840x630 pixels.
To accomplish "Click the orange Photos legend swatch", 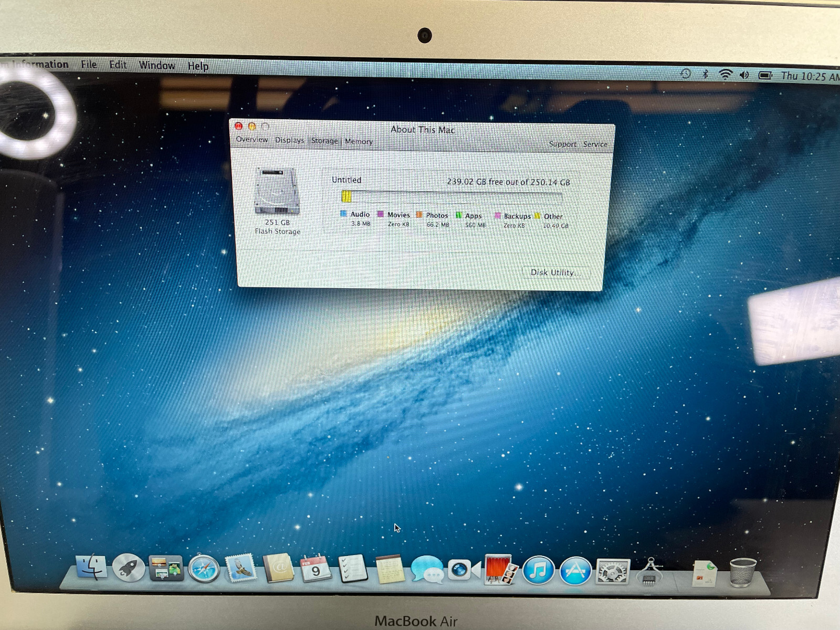I will pyautogui.click(x=419, y=214).
